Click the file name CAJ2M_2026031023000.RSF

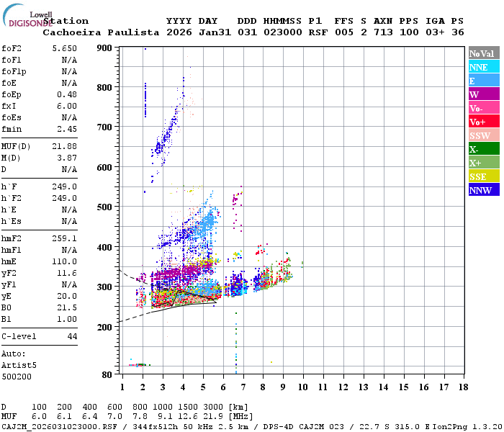(60, 427)
